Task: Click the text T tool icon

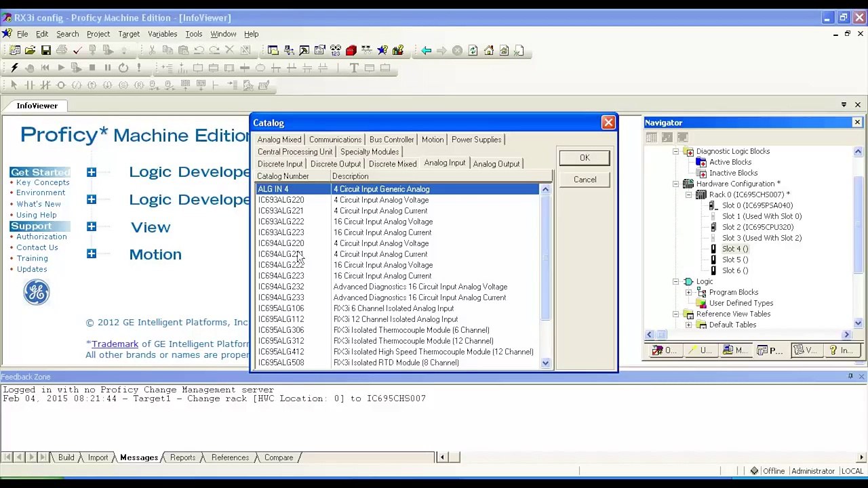Action: pyautogui.click(x=353, y=68)
